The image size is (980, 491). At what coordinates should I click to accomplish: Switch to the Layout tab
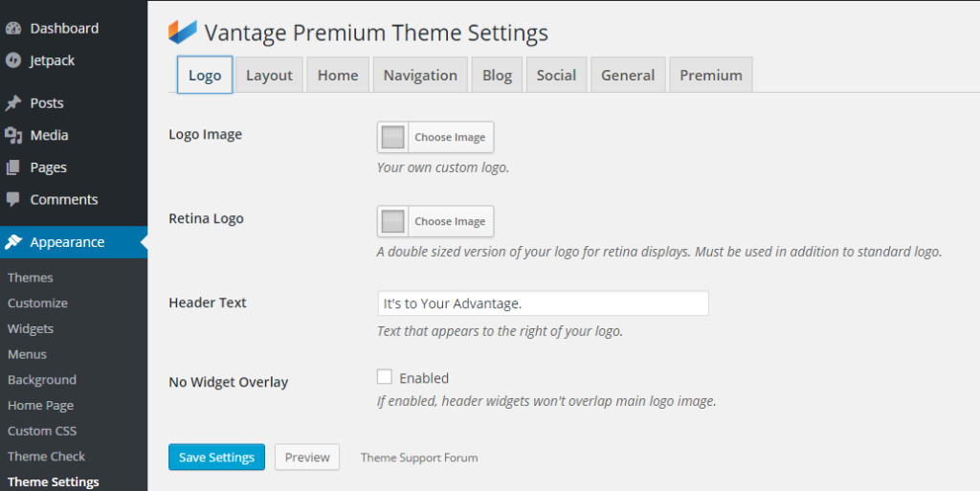269,75
